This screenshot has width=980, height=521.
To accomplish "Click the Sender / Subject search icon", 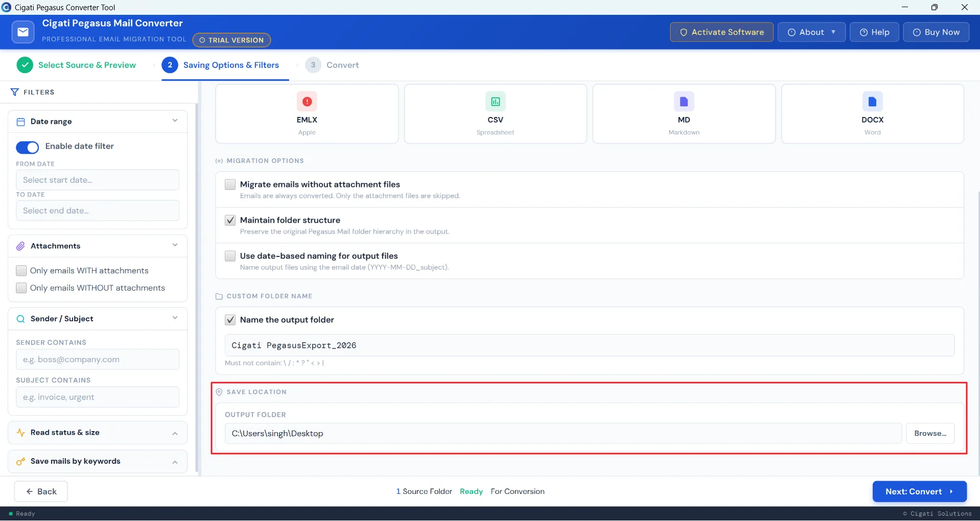I will click(x=21, y=319).
